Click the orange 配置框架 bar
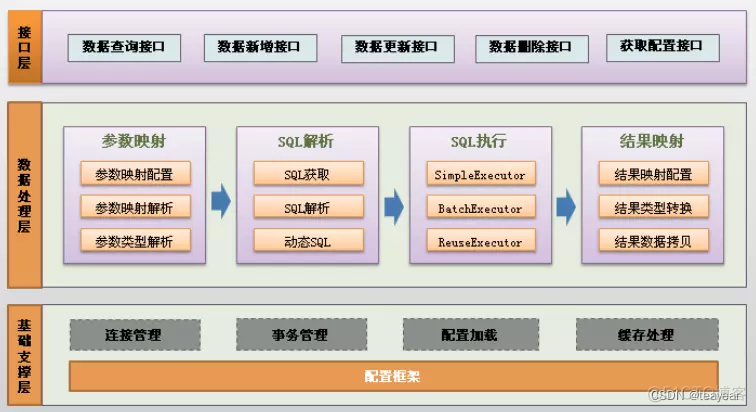This screenshot has width=756, height=412. (x=393, y=376)
